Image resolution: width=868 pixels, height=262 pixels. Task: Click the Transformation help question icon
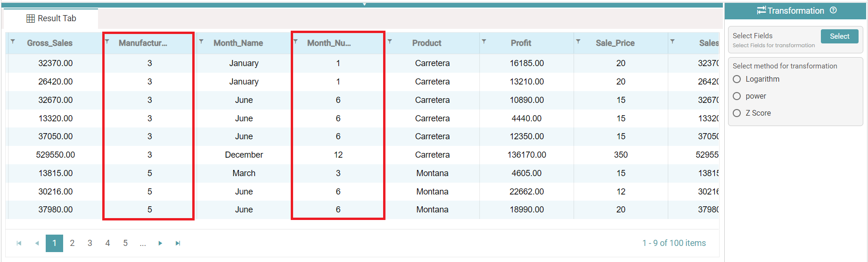[833, 10]
